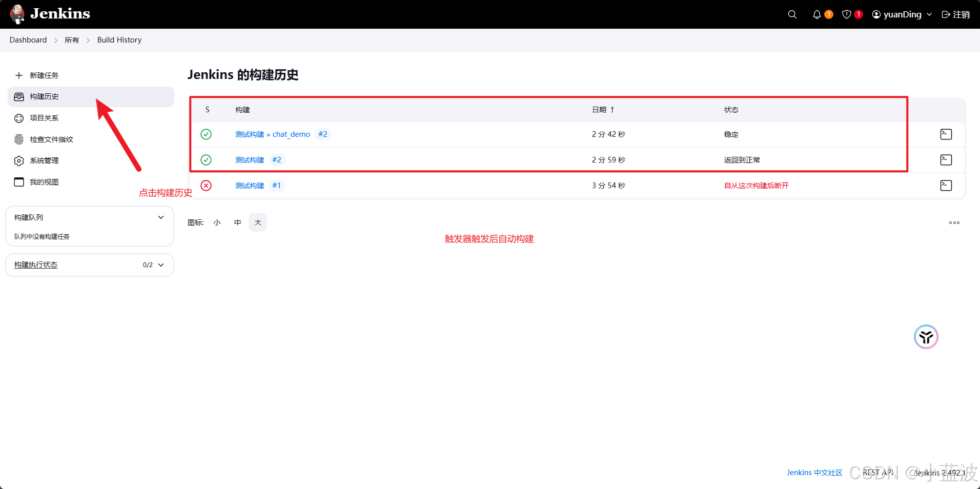Open 测试构建 link in #1 row
The height and width of the screenshot is (489, 980).
click(x=250, y=186)
